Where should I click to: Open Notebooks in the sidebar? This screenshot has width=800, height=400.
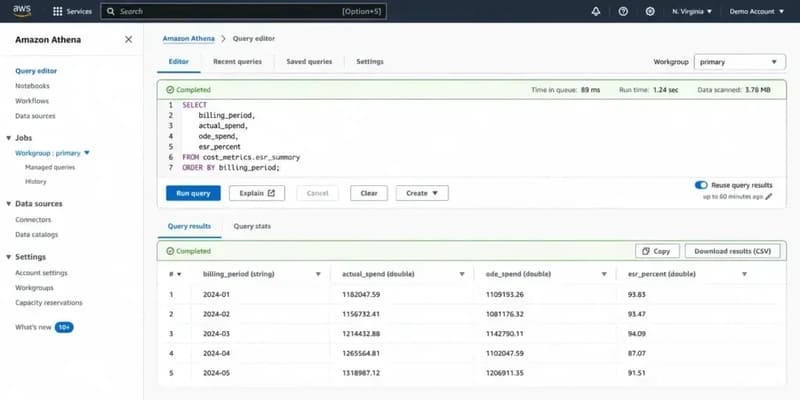point(32,86)
